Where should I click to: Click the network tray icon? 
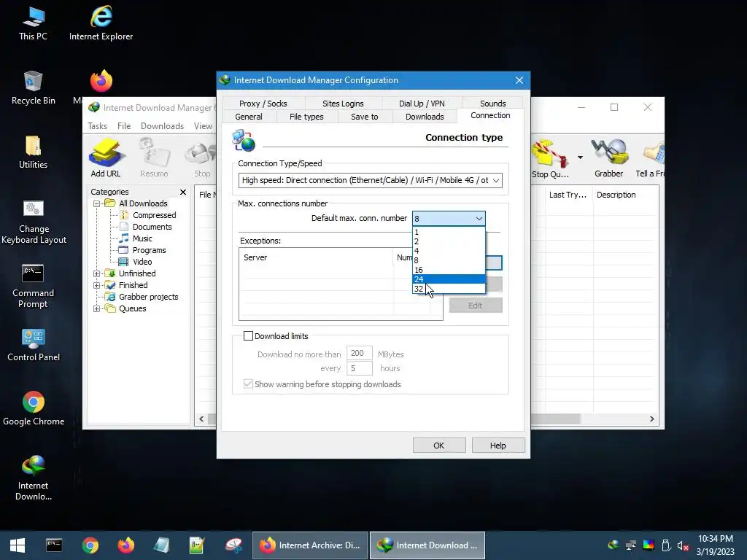(631, 545)
